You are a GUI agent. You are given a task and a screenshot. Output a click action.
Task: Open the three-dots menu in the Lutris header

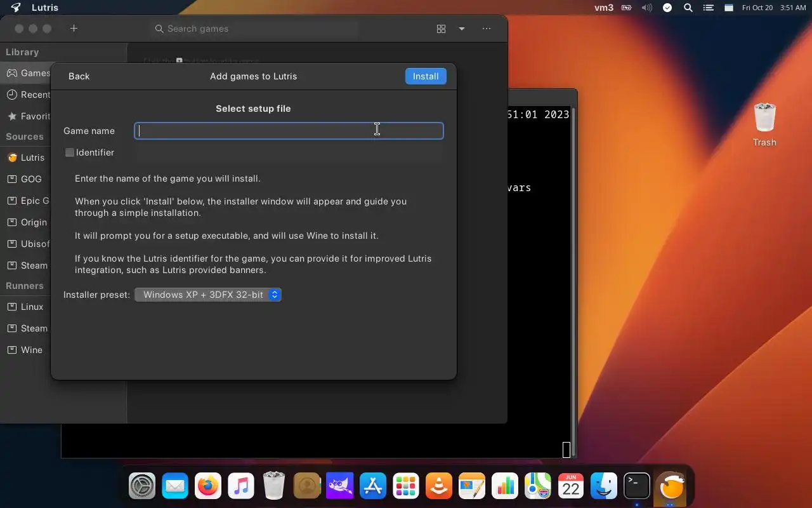pyautogui.click(x=487, y=29)
